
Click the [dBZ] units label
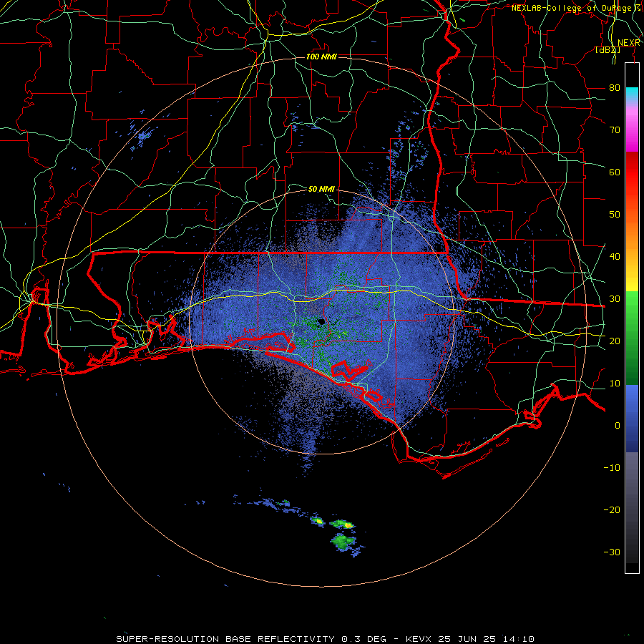pos(608,50)
